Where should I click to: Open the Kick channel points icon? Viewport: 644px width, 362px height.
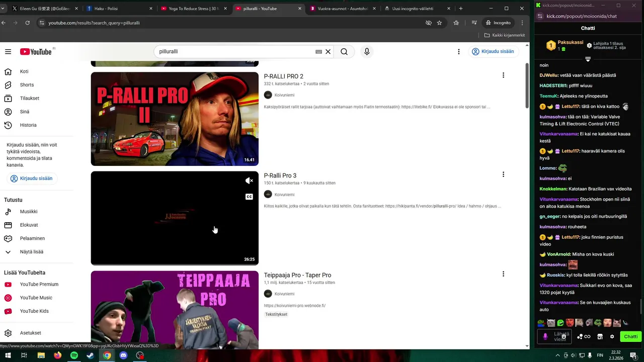tap(584, 336)
